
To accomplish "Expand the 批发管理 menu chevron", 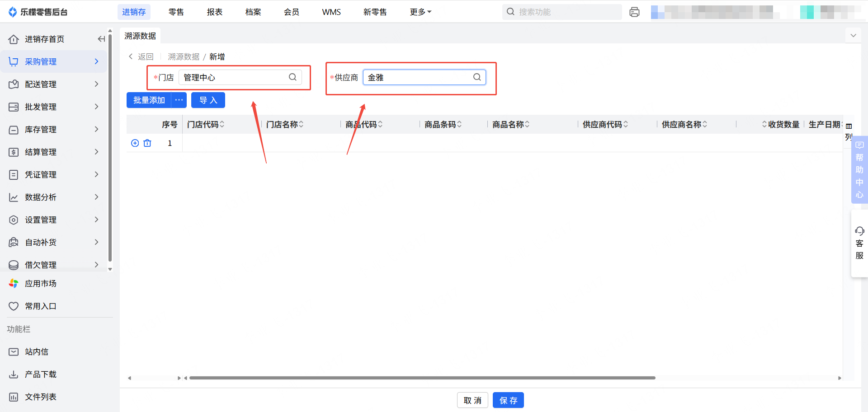I will click(x=96, y=107).
